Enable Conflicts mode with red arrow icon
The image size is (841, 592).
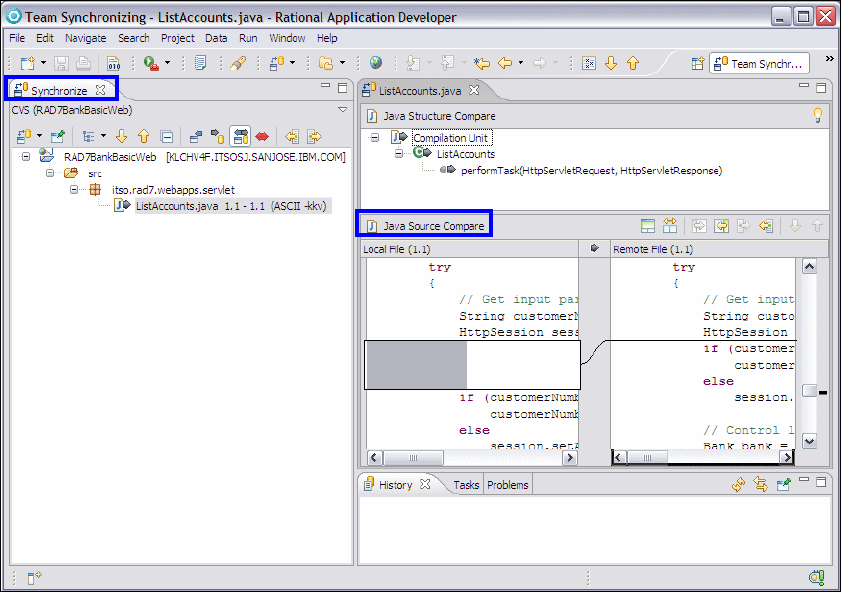pyautogui.click(x=262, y=136)
